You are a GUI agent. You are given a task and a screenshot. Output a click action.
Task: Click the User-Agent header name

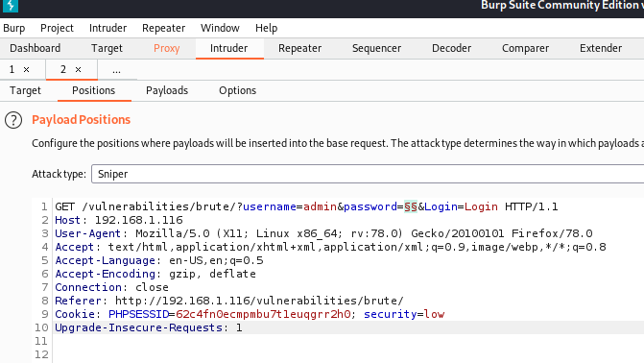88,233
